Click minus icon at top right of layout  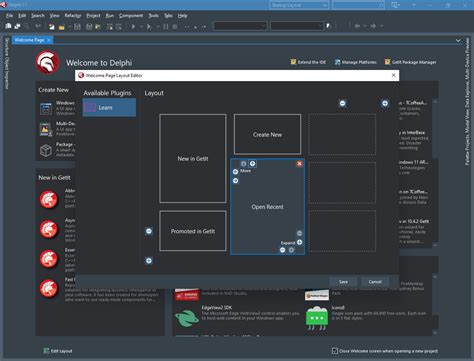342,103
